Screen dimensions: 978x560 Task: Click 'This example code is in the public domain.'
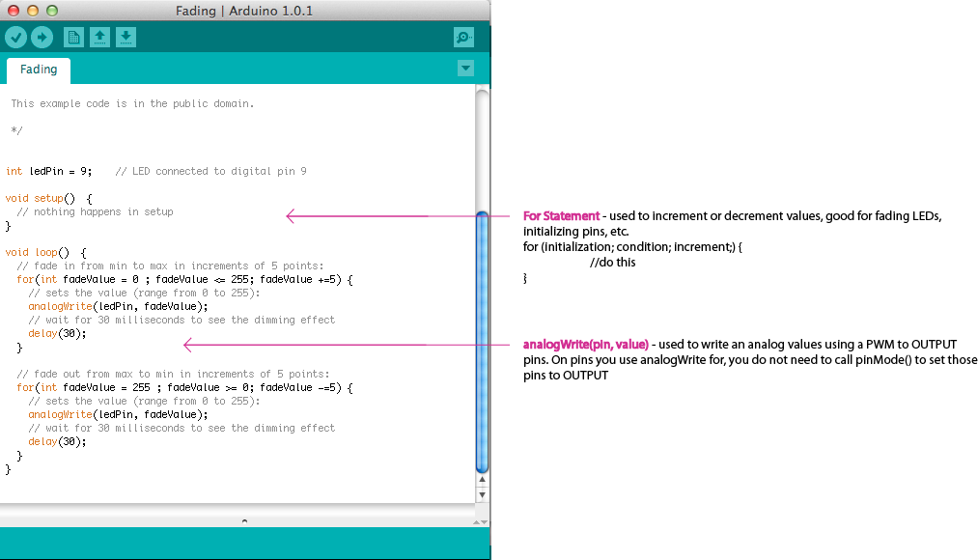point(132,103)
